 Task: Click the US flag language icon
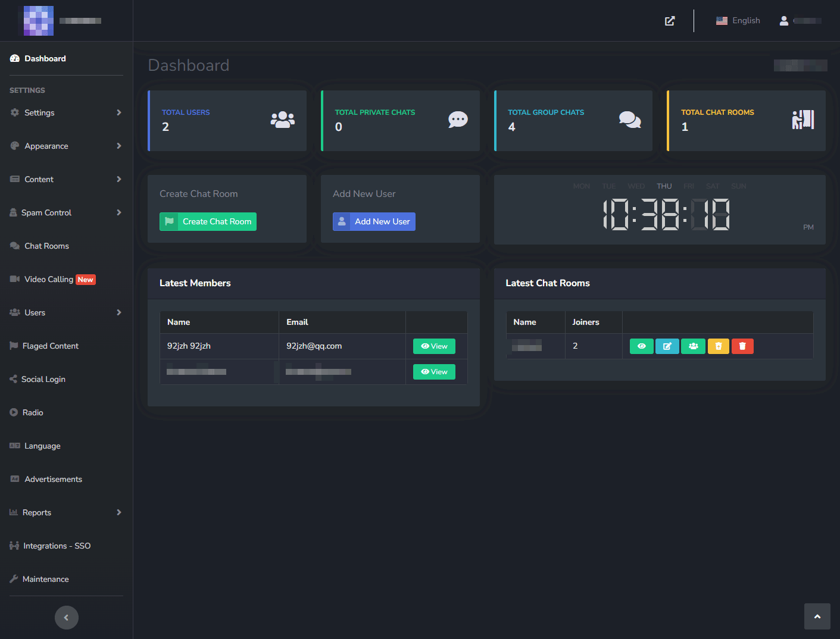[722, 21]
